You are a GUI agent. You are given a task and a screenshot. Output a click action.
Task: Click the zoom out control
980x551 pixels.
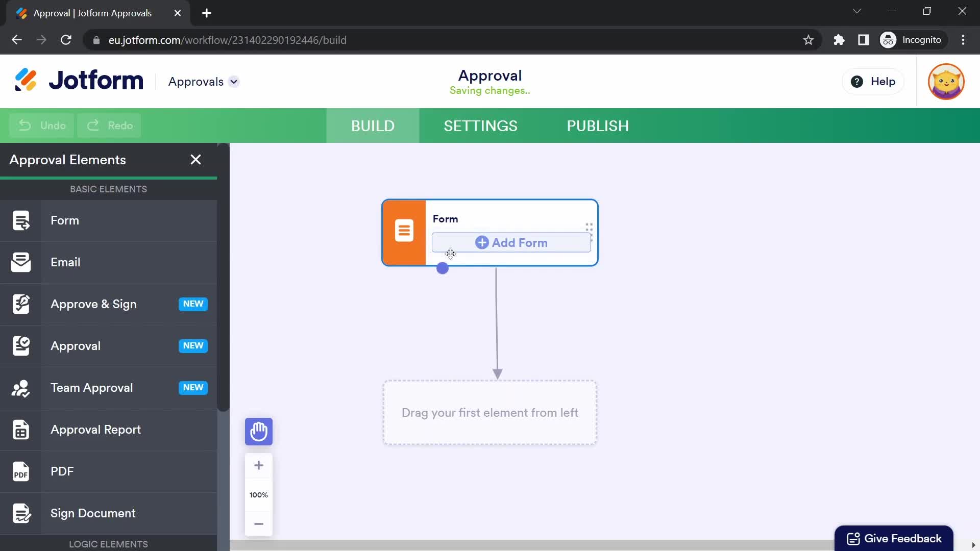pyautogui.click(x=258, y=523)
